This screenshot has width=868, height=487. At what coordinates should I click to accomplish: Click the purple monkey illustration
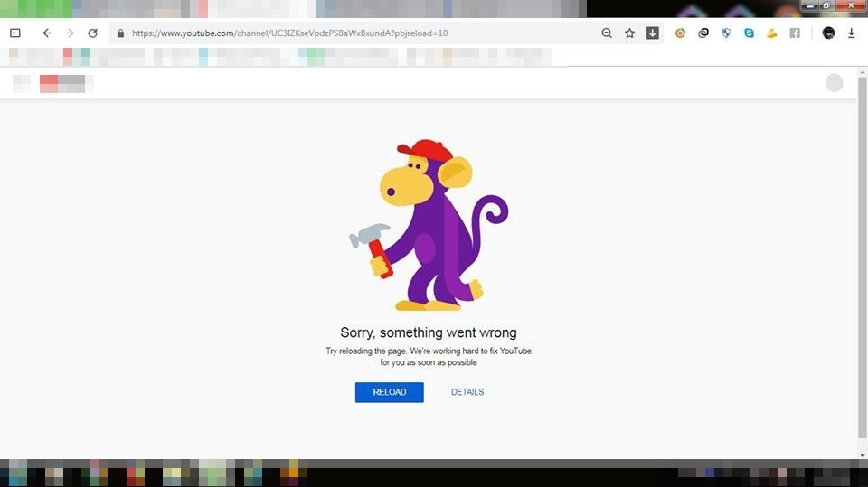pos(429,225)
